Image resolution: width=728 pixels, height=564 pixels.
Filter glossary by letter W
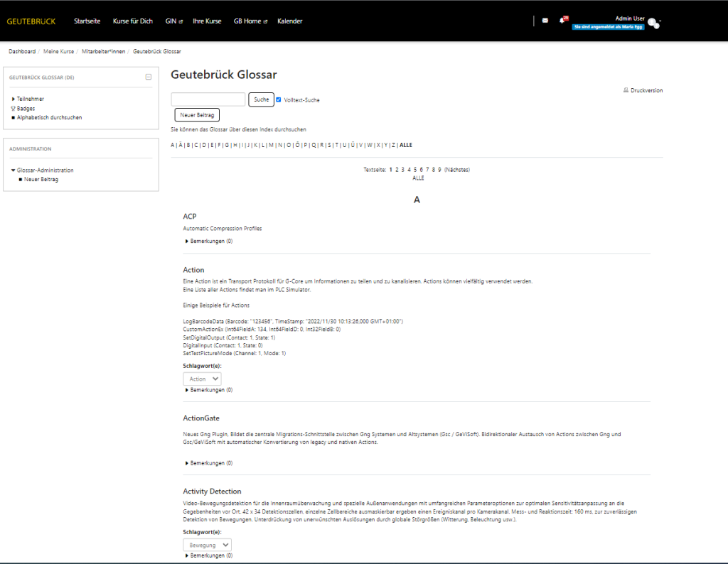point(370,145)
